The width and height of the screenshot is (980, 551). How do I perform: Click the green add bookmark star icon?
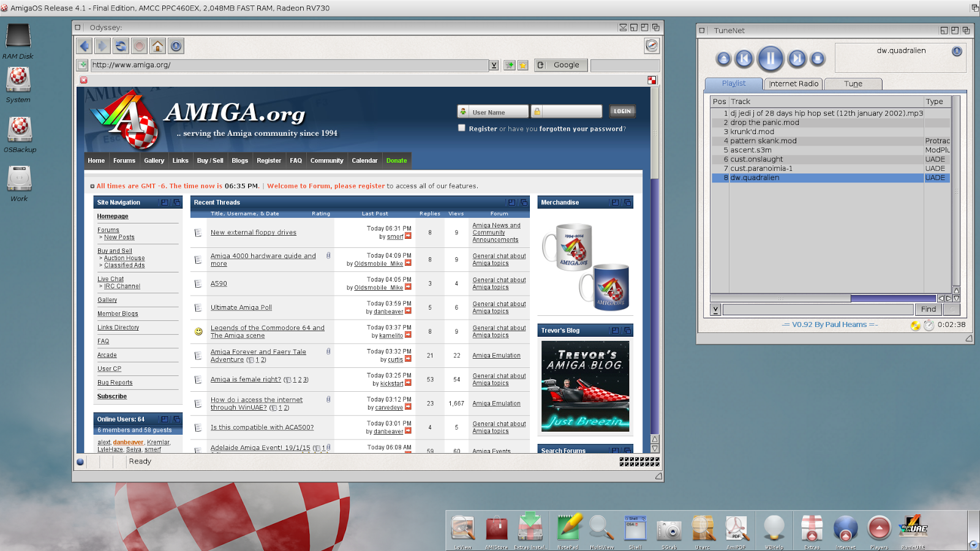coord(509,65)
